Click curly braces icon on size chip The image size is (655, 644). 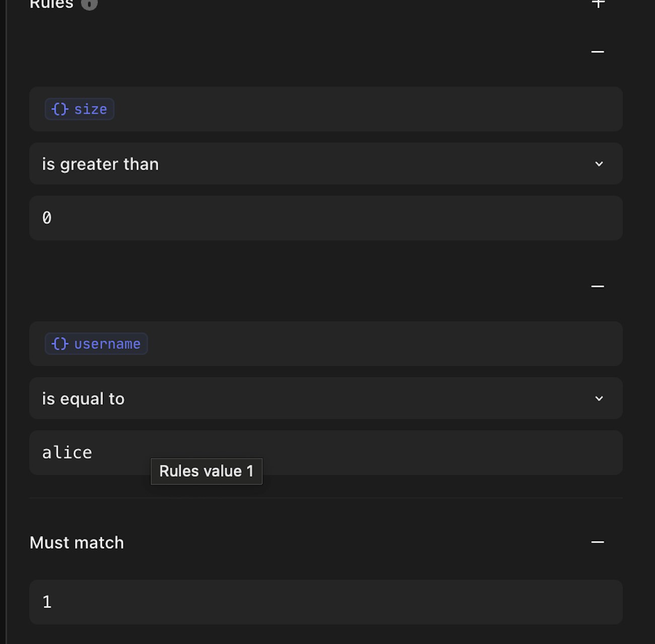click(x=59, y=109)
